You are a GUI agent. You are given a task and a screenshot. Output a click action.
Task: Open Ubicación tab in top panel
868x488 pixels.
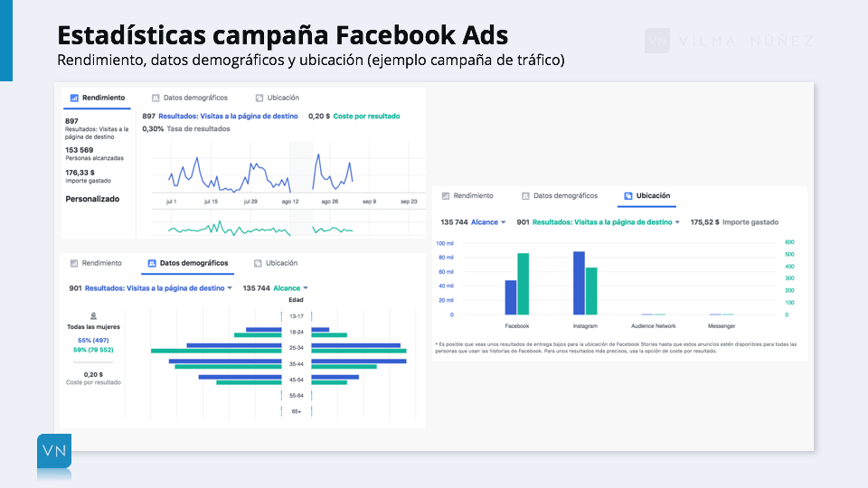point(278,98)
